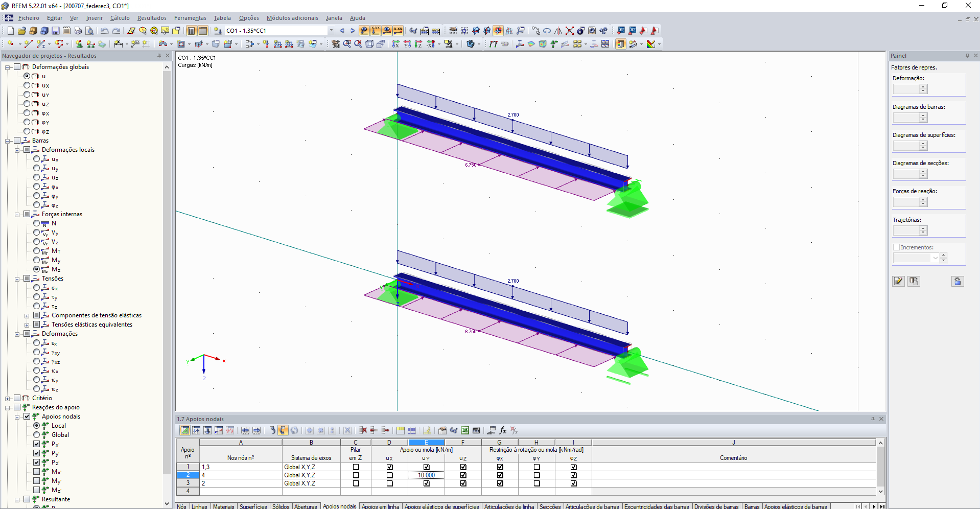Collapse the Reações do apoio node
The height and width of the screenshot is (509, 980).
pos(8,407)
